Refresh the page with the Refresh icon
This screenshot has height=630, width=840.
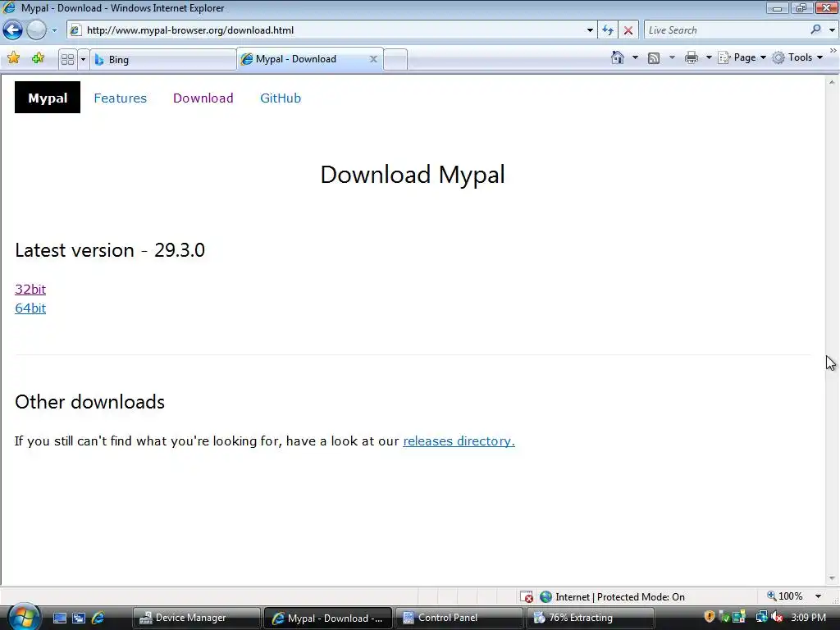[x=608, y=30]
